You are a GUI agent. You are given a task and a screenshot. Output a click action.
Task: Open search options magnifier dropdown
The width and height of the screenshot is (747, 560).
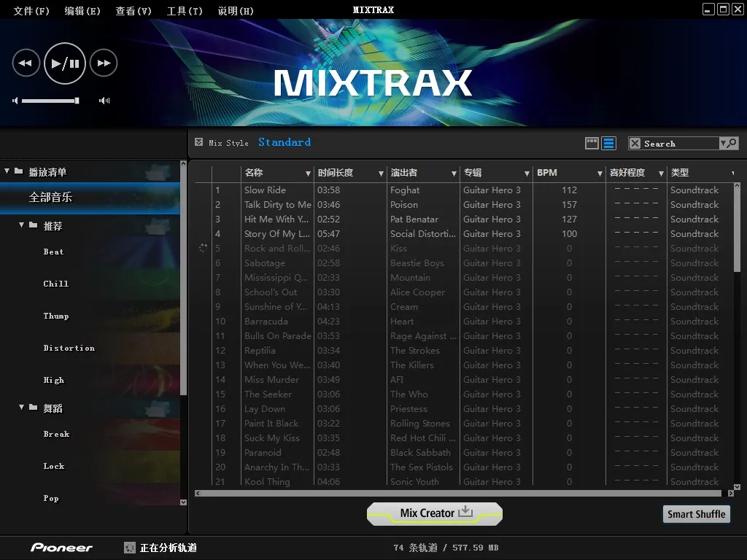pyautogui.click(x=729, y=144)
